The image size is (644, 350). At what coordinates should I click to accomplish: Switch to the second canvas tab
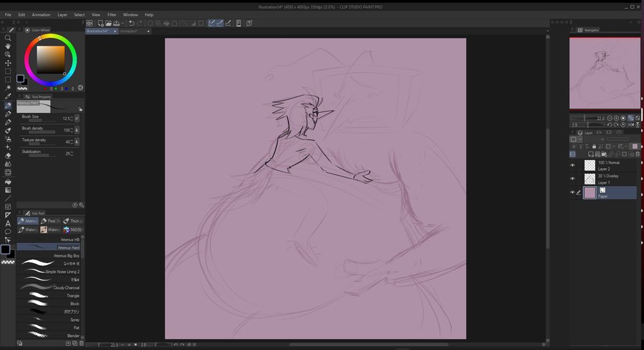tap(135, 31)
